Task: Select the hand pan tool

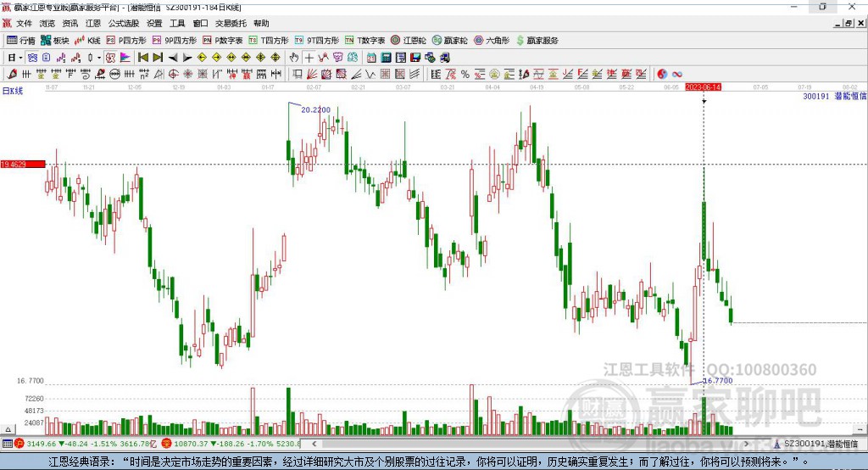Action: [294, 58]
